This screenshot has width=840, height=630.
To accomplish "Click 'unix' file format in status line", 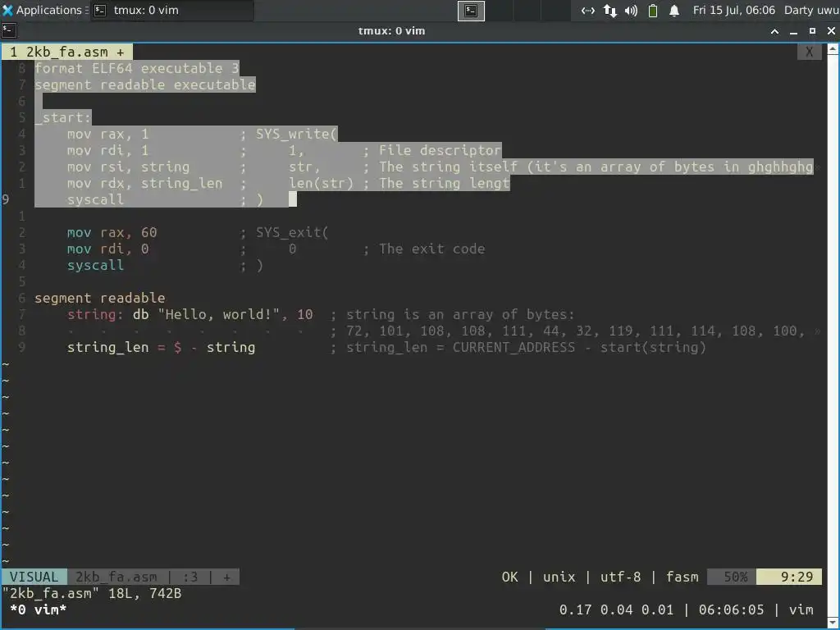I will [559, 577].
